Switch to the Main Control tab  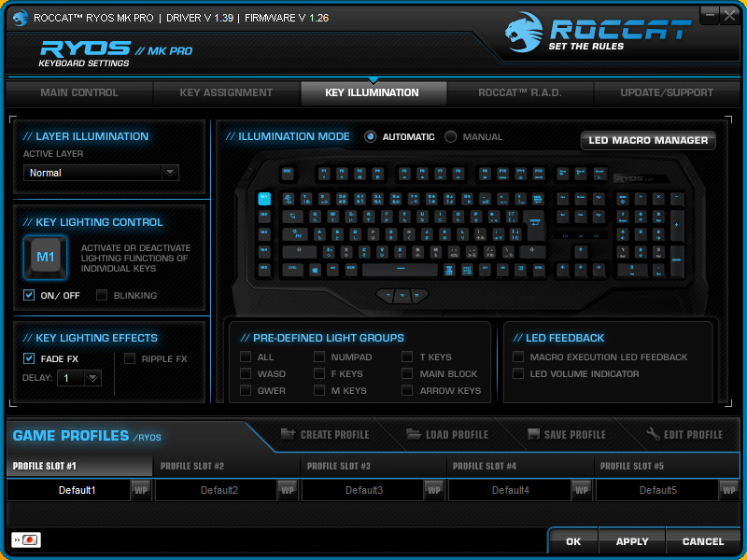(x=79, y=92)
